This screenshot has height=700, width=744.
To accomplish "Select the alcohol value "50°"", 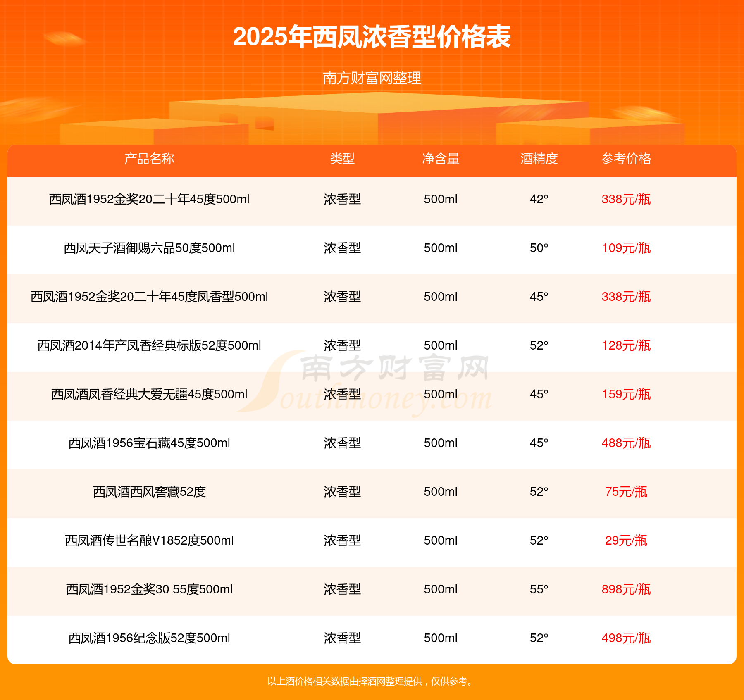I will click(x=539, y=248).
